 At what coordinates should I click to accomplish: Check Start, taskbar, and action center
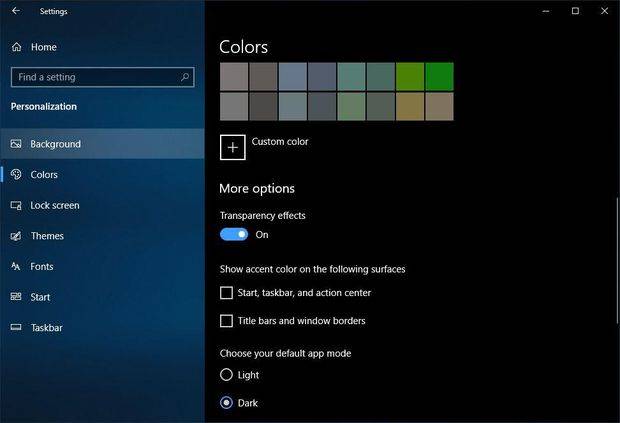click(226, 293)
